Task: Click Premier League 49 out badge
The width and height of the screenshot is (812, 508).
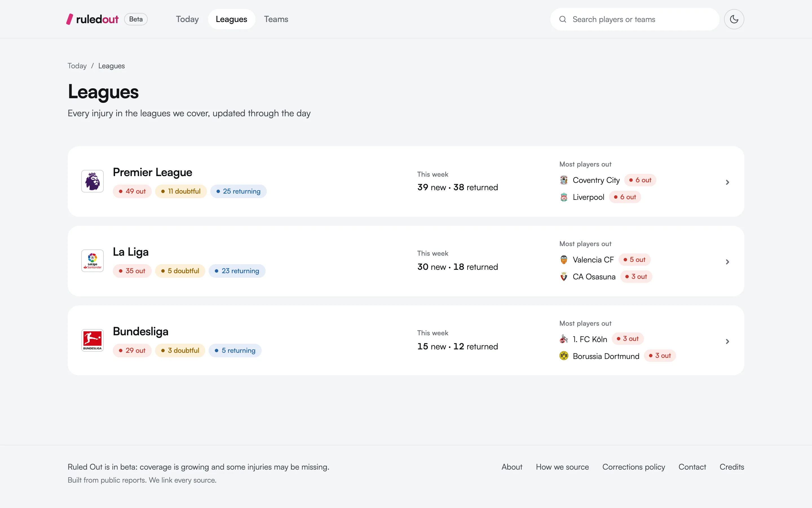Action: [132, 191]
